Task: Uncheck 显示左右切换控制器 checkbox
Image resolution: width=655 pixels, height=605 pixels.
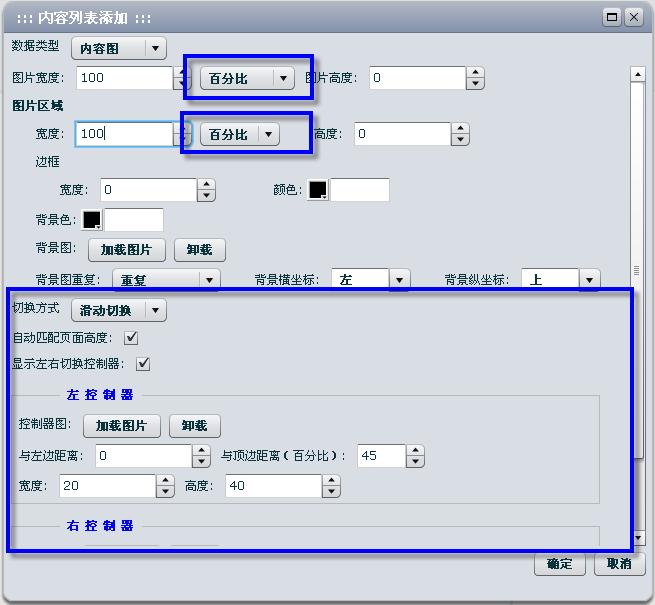Action: point(143,363)
